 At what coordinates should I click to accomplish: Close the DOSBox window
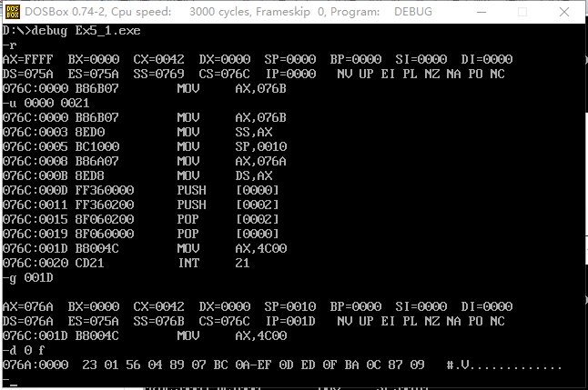pos(564,12)
